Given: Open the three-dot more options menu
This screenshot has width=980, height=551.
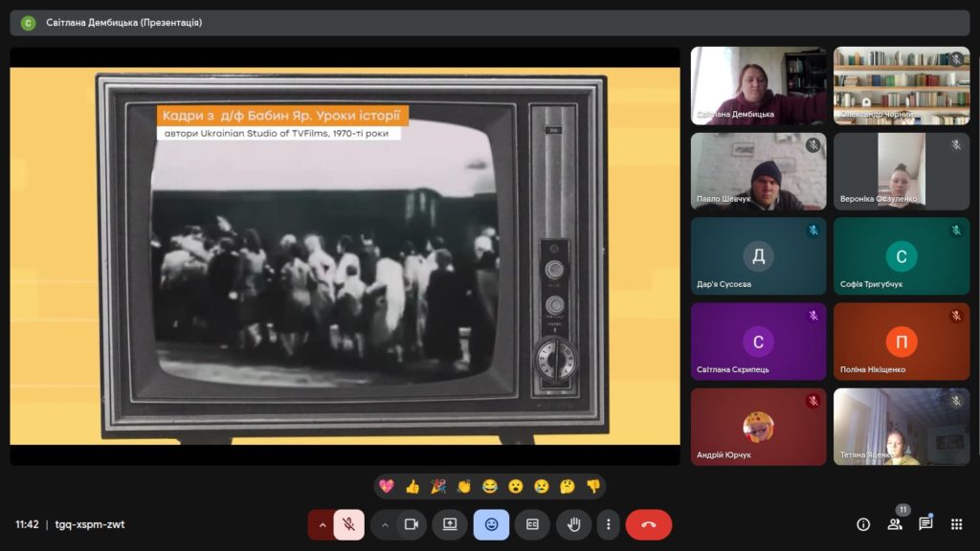Looking at the screenshot, I should [x=609, y=524].
